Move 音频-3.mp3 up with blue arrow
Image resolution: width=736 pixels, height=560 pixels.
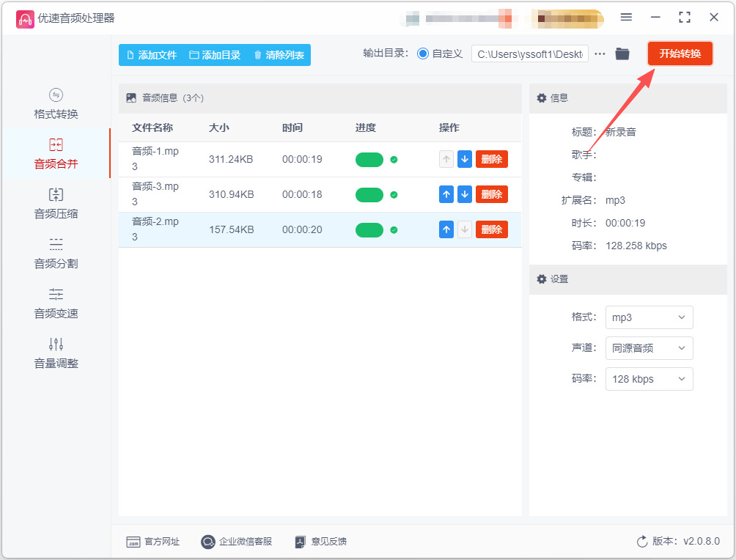pyautogui.click(x=446, y=194)
